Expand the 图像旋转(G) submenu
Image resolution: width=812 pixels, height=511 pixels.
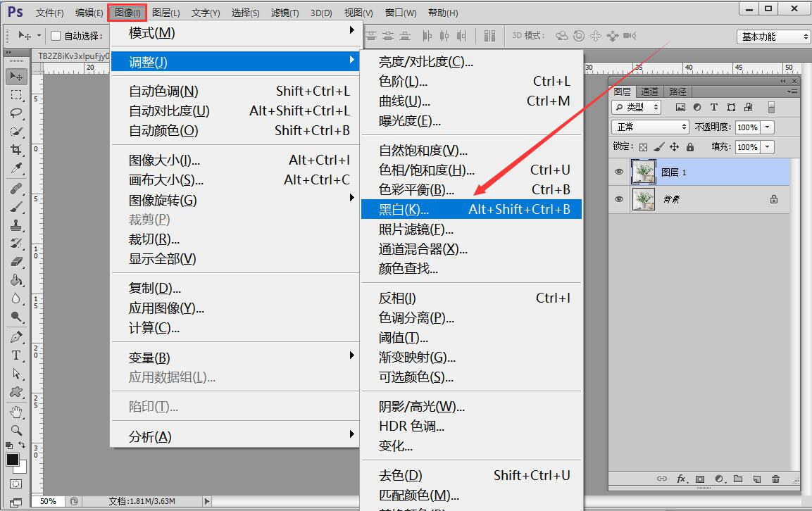235,200
